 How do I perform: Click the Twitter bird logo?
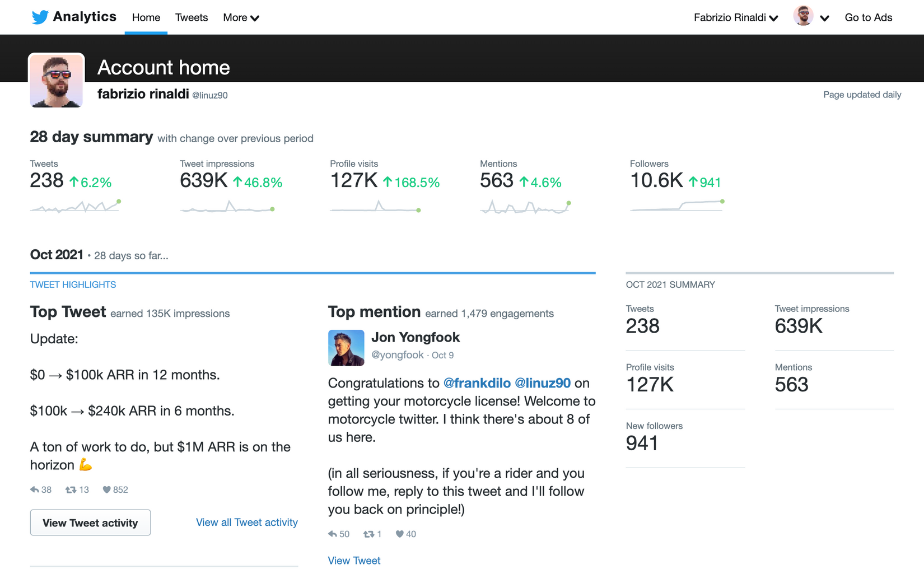[x=39, y=17]
